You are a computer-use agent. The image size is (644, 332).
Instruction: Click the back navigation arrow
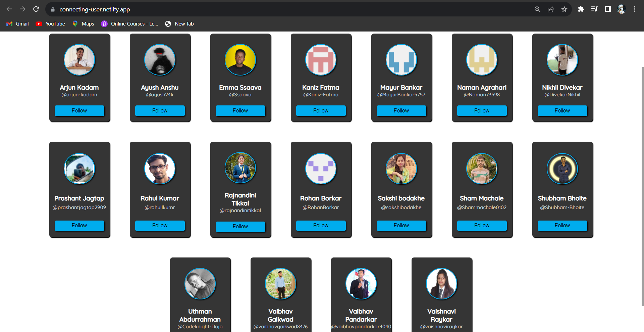point(9,9)
